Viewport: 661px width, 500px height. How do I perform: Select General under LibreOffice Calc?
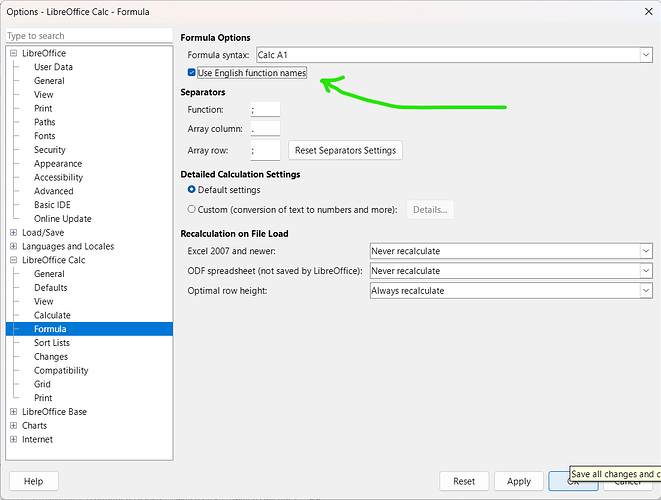click(x=49, y=274)
